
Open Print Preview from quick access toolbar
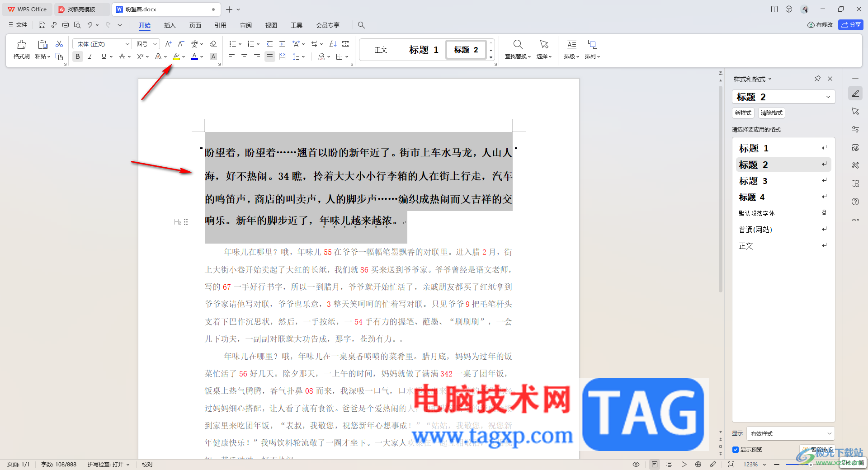pos(77,25)
